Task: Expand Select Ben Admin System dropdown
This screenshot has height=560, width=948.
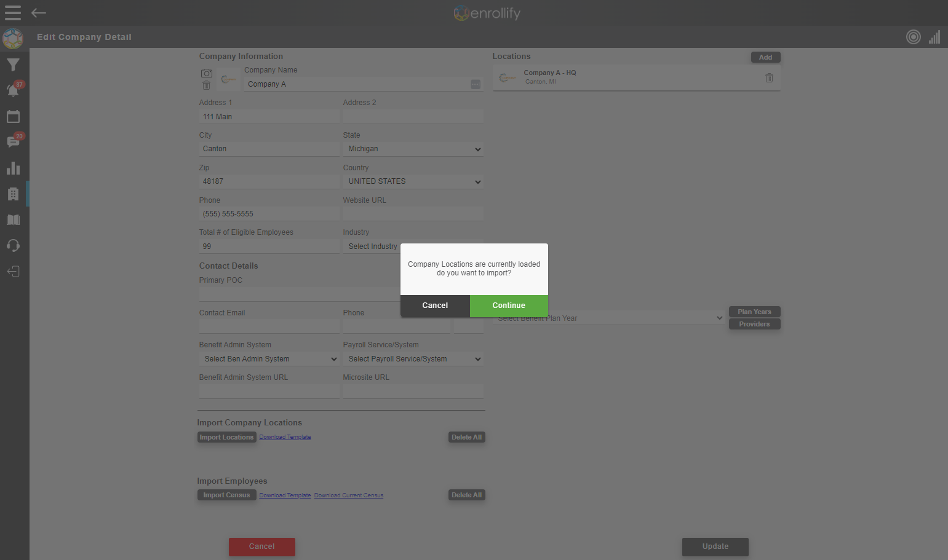Action: 269,359
